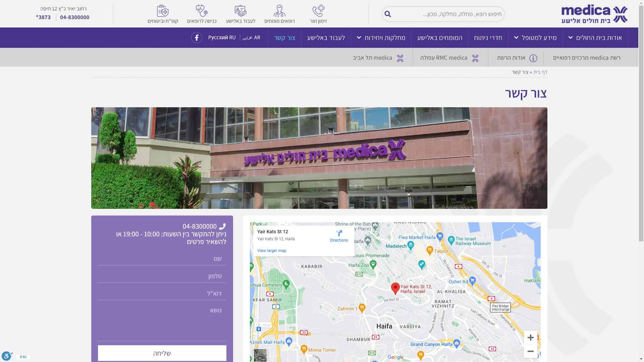Click the specialist doctors icon
The width and height of the screenshot is (644, 362).
(x=279, y=11)
